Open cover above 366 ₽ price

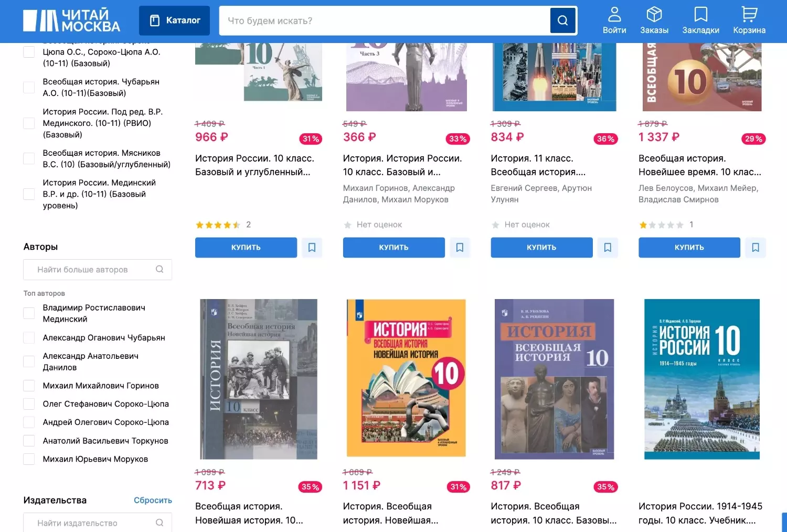point(407,77)
